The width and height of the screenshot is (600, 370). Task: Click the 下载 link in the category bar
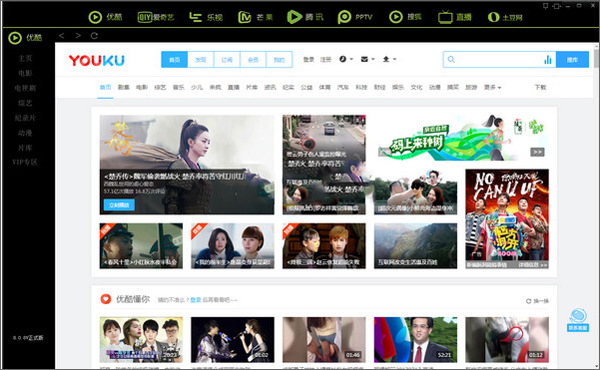[x=540, y=87]
